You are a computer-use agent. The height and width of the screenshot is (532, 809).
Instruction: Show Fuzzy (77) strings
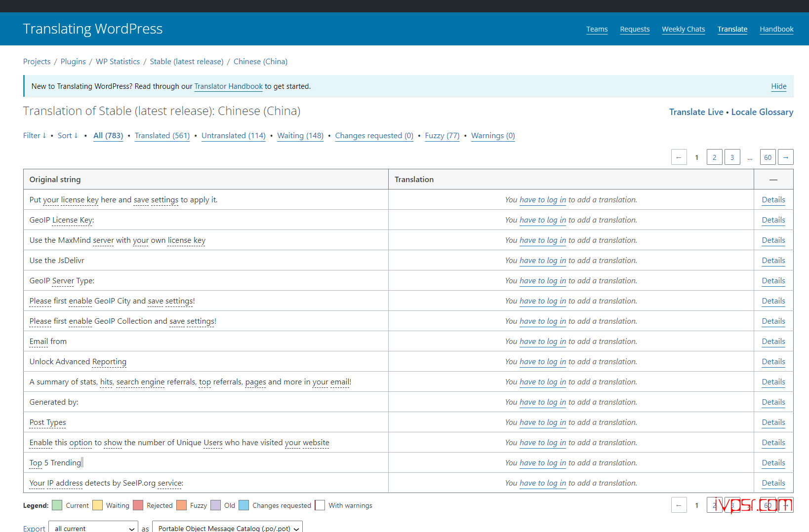click(x=442, y=136)
